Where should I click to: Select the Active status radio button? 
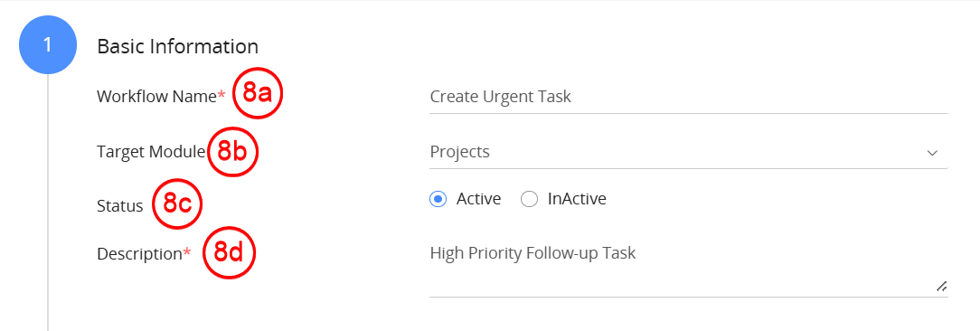click(x=438, y=200)
